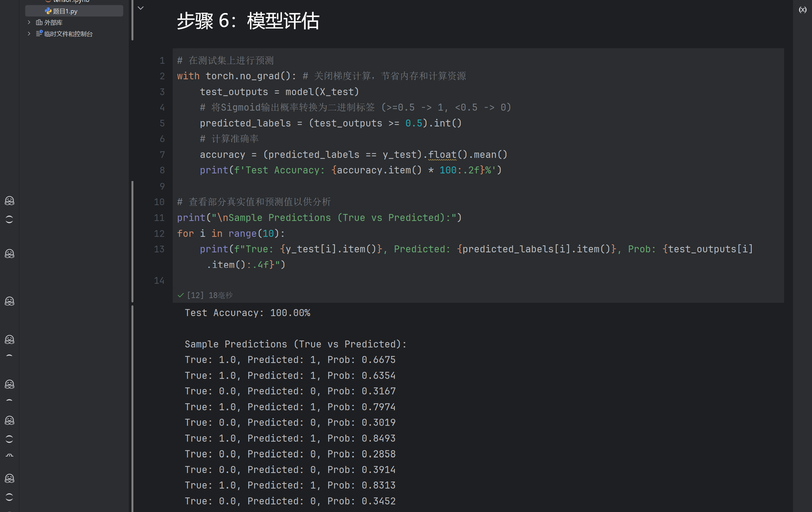This screenshot has width=812, height=512.
Task: Click the green checkmark under the code cell
Action: pyautogui.click(x=181, y=295)
